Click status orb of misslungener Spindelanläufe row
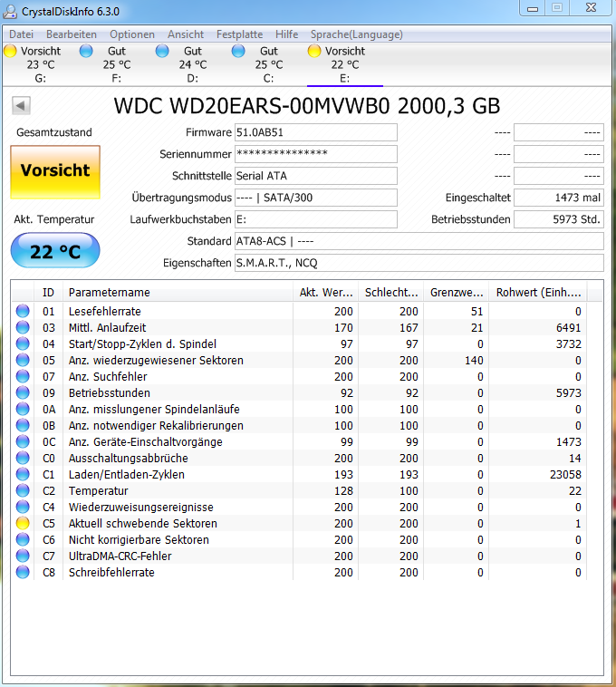The width and height of the screenshot is (616, 687). coord(23,409)
